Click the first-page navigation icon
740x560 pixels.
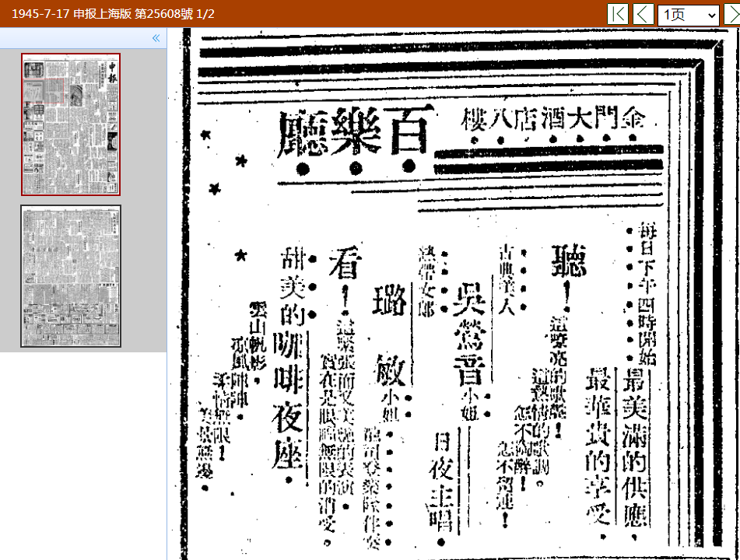point(617,14)
